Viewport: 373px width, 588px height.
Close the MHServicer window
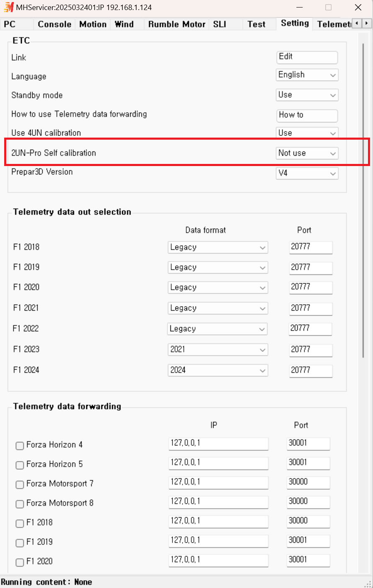[x=358, y=7]
